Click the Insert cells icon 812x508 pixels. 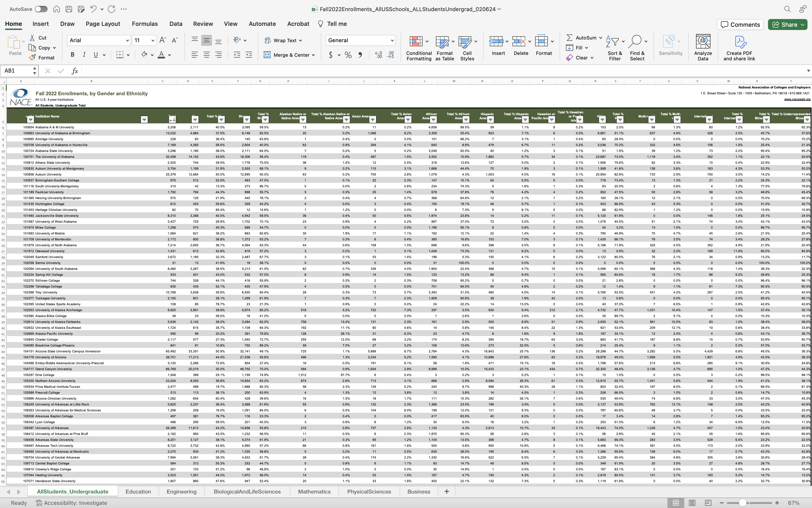(496, 41)
